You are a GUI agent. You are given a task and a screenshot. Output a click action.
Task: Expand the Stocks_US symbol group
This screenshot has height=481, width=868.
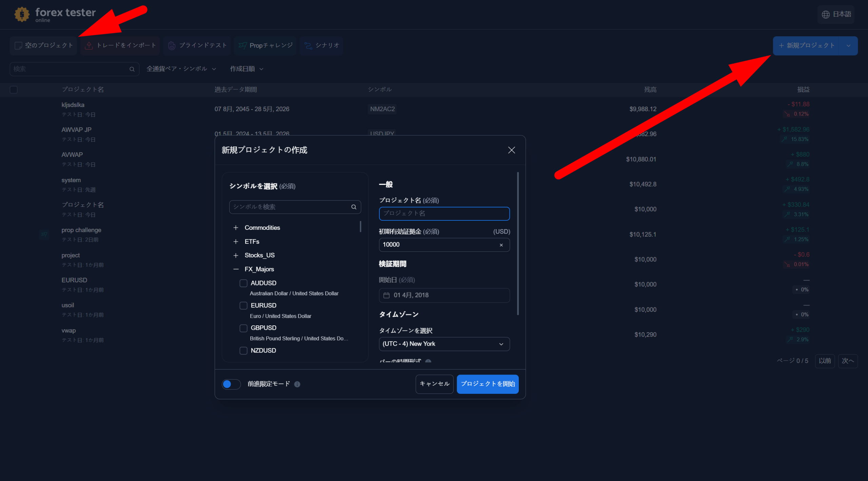(x=236, y=256)
